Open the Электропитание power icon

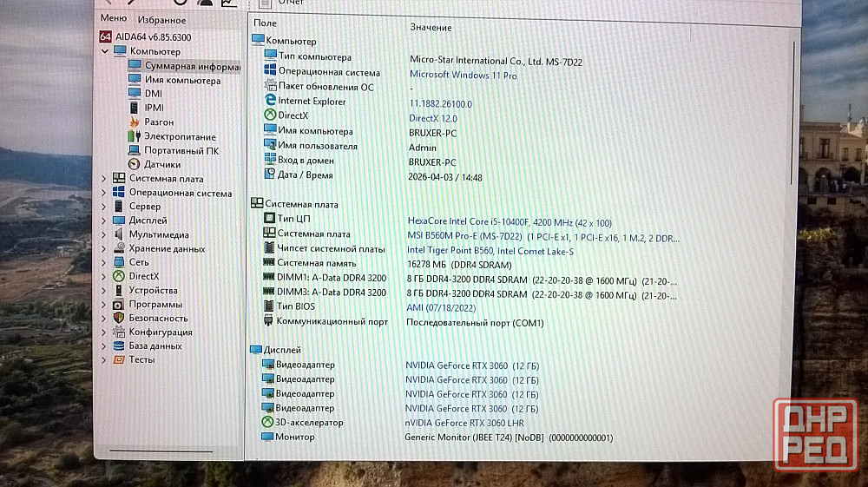click(134, 136)
